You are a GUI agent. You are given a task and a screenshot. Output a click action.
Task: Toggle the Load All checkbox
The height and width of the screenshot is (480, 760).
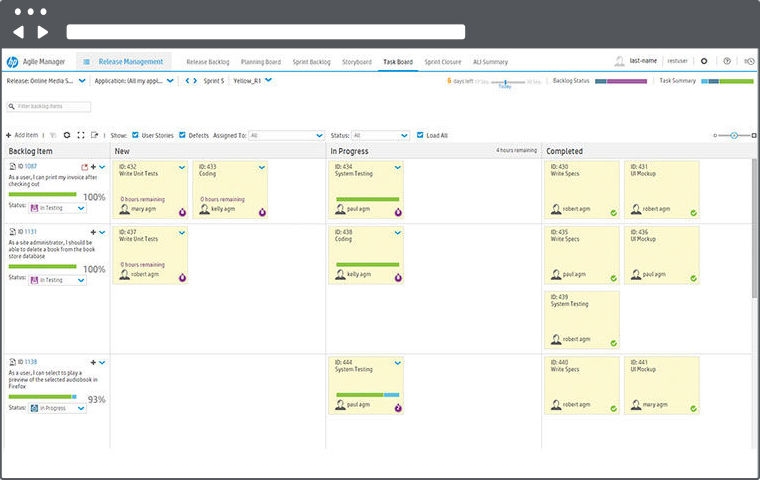pos(420,135)
